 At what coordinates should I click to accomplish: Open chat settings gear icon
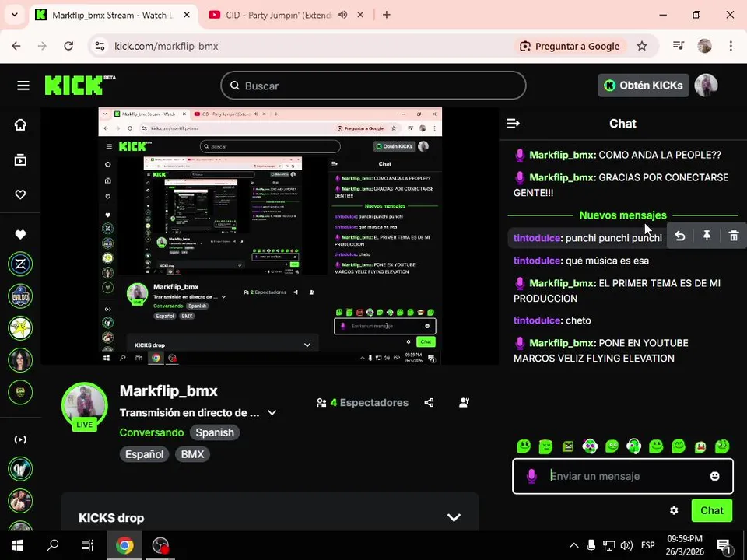tap(674, 510)
